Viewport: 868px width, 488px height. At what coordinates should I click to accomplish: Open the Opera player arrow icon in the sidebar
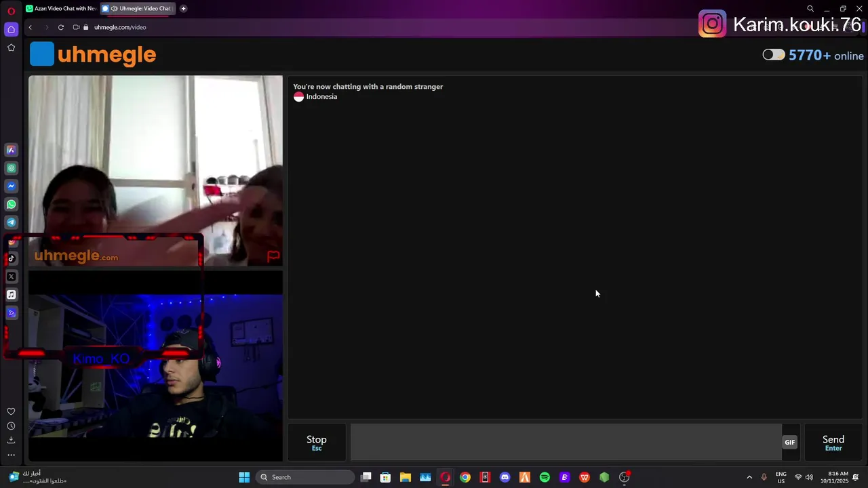tap(11, 313)
